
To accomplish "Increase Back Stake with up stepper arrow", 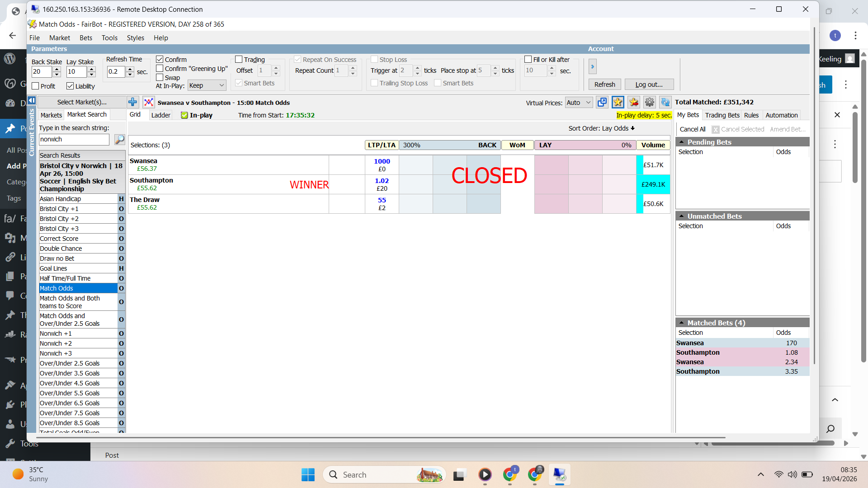I will [x=57, y=69].
